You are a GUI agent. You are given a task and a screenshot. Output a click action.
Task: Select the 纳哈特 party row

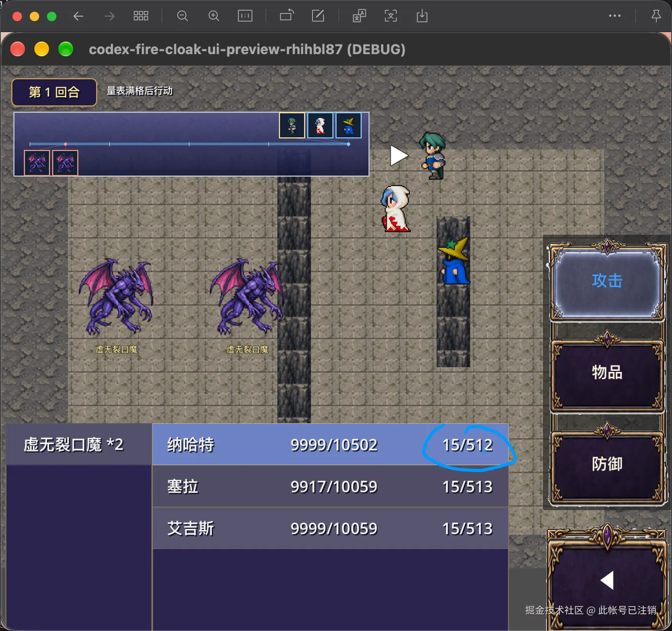(331, 445)
